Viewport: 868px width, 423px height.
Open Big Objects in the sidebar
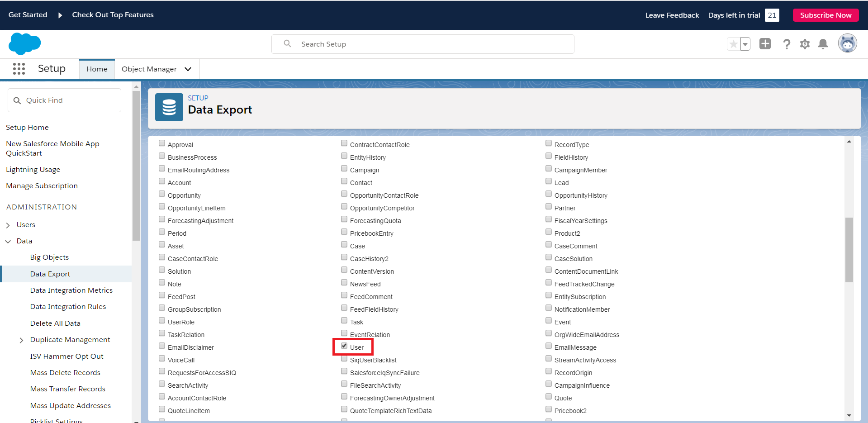(49, 257)
